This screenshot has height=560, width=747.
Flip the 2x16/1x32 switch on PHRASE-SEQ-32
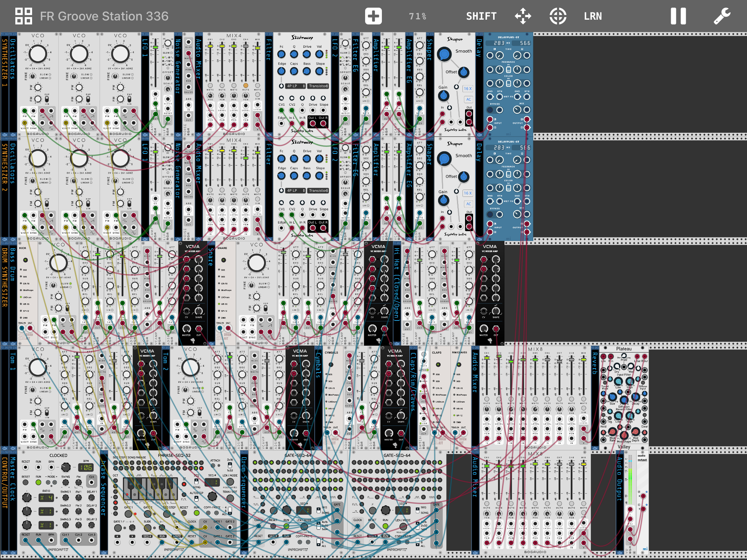(230, 465)
